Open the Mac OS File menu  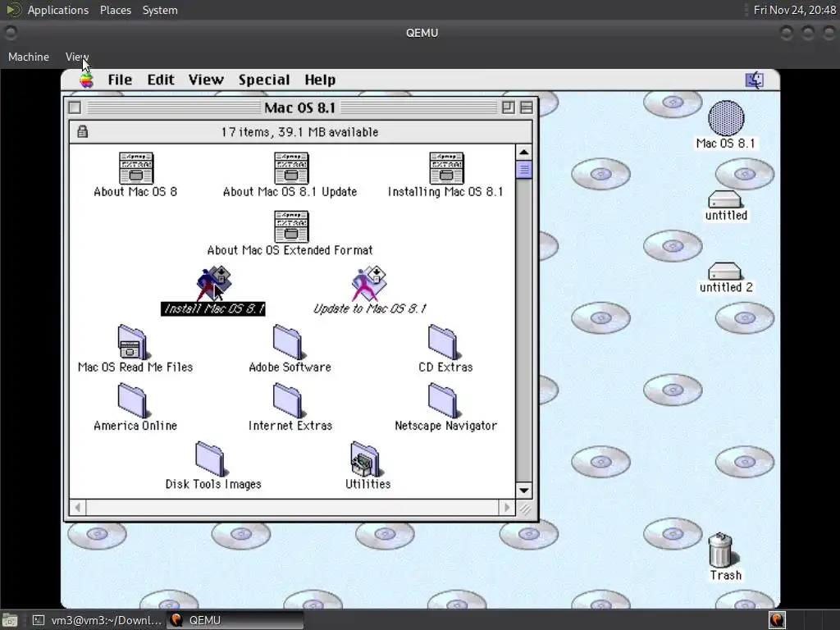coord(120,80)
